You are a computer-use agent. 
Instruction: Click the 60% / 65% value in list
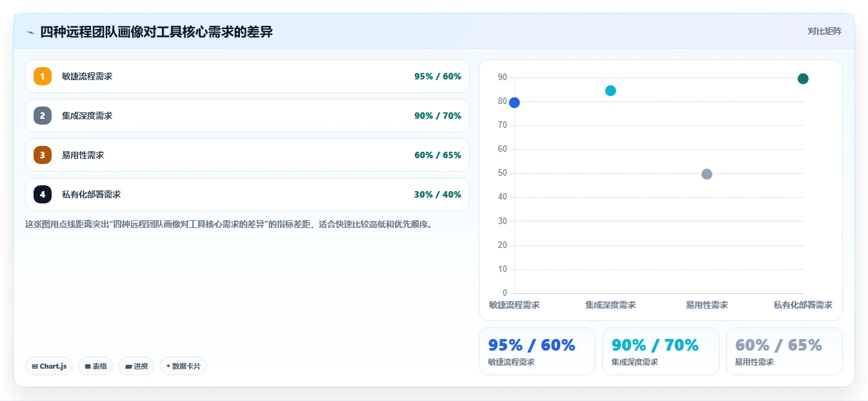438,155
